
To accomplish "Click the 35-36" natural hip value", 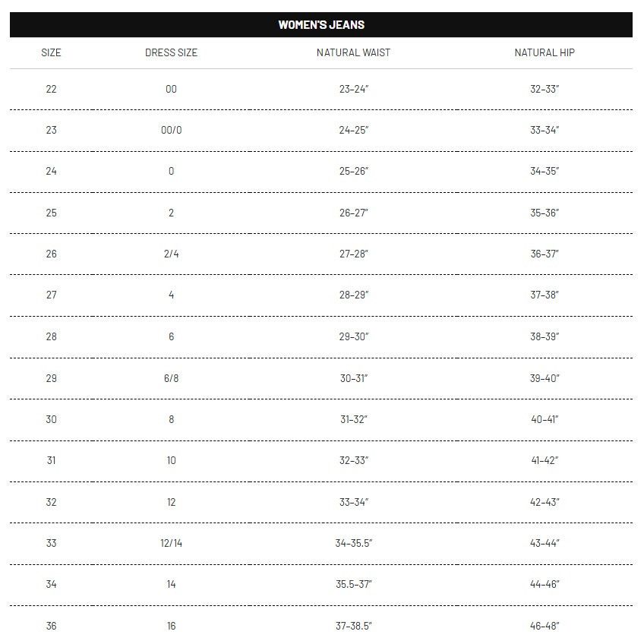I will pos(545,213).
